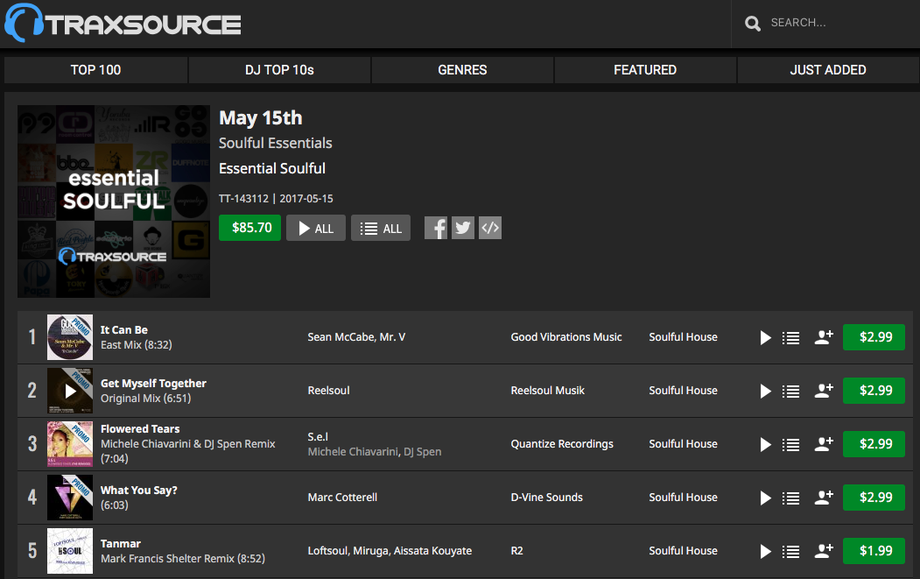The image size is (920, 579).
Task: Follow the artist for It Can Be
Action: tap(824, 337)
